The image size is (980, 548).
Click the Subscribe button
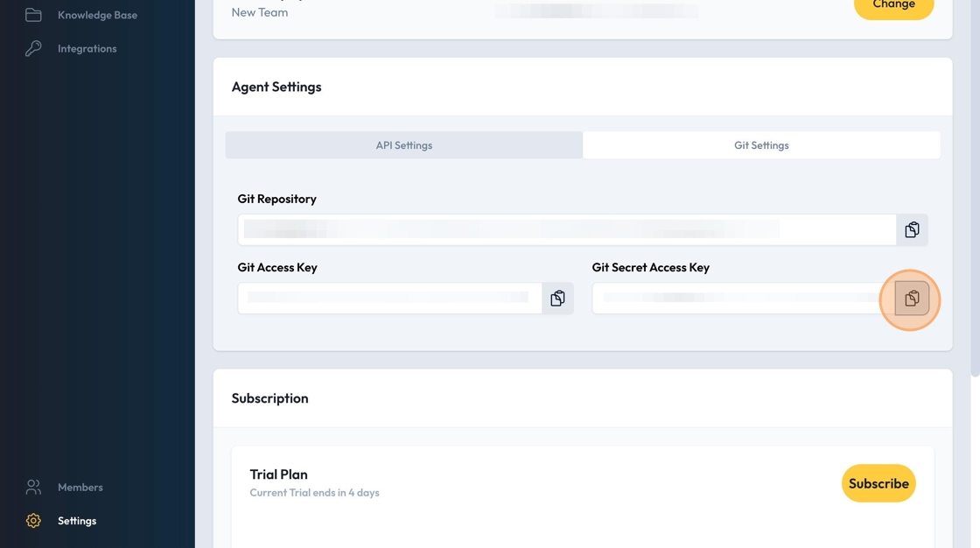click(x=878, y=483)
